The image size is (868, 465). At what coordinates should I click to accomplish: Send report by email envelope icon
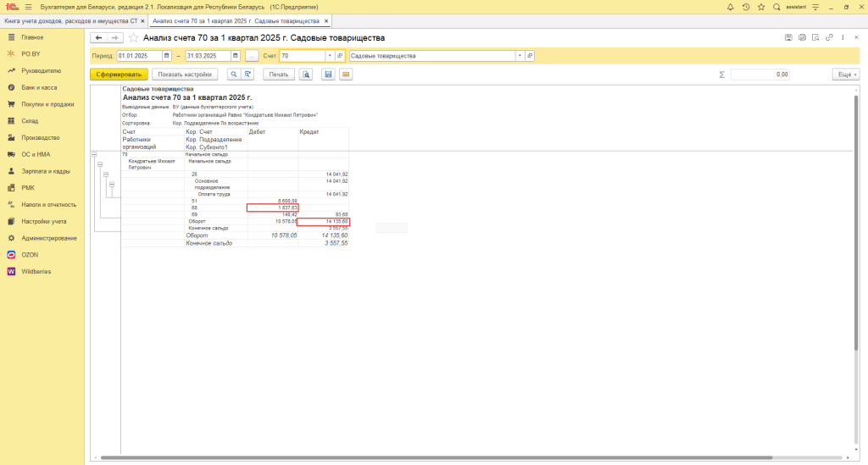click(346, 74)
